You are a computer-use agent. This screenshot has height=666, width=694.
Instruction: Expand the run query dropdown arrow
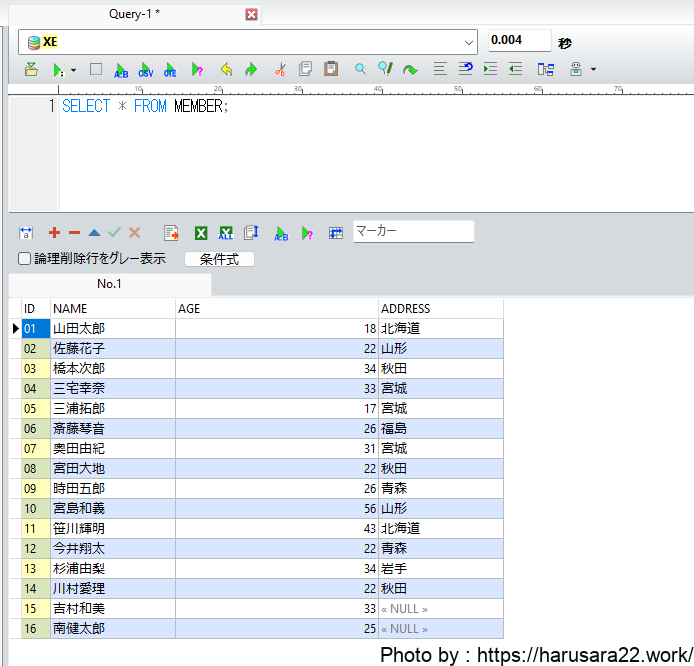[x=73, y=70]
